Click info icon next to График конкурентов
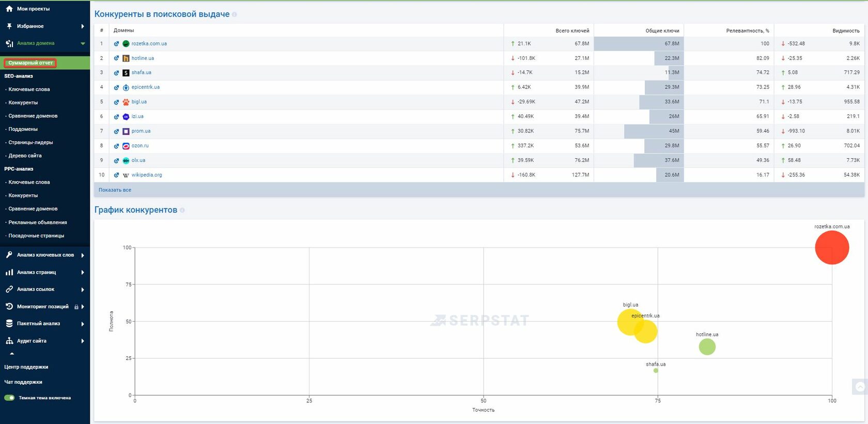Screen dimensions: 868x424 182,210
